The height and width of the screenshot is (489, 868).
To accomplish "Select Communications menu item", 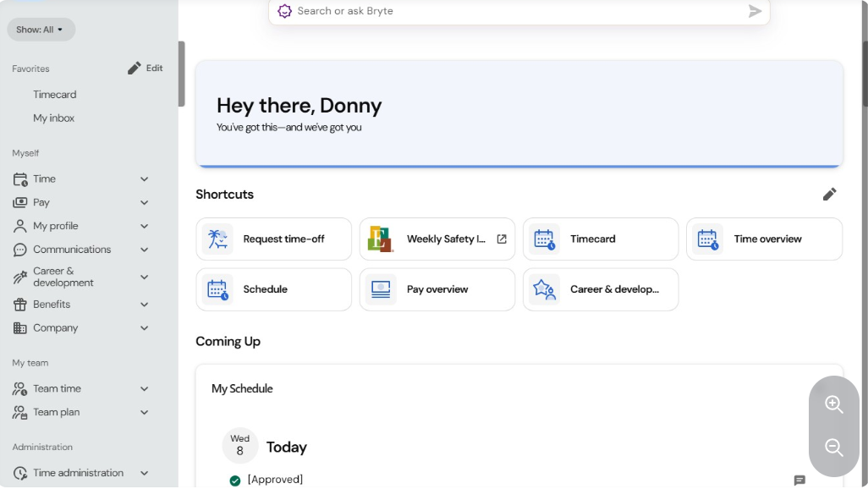I will [72, 250].
